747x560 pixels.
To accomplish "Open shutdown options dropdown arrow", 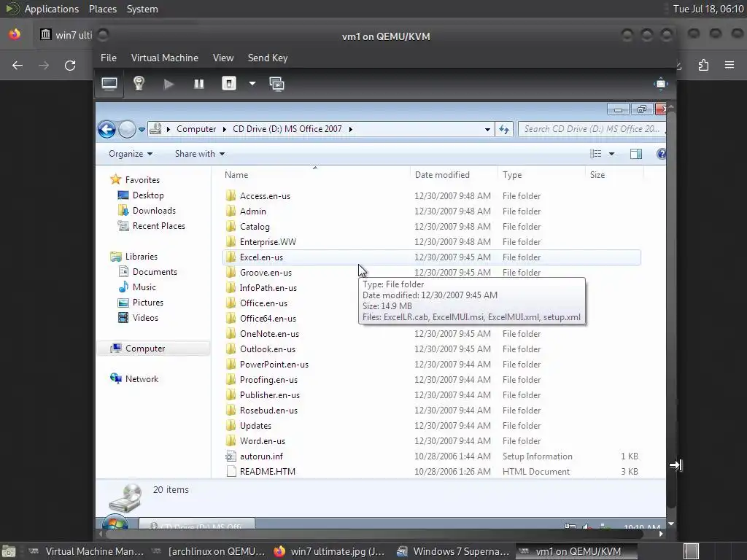I will pos(252,84).
